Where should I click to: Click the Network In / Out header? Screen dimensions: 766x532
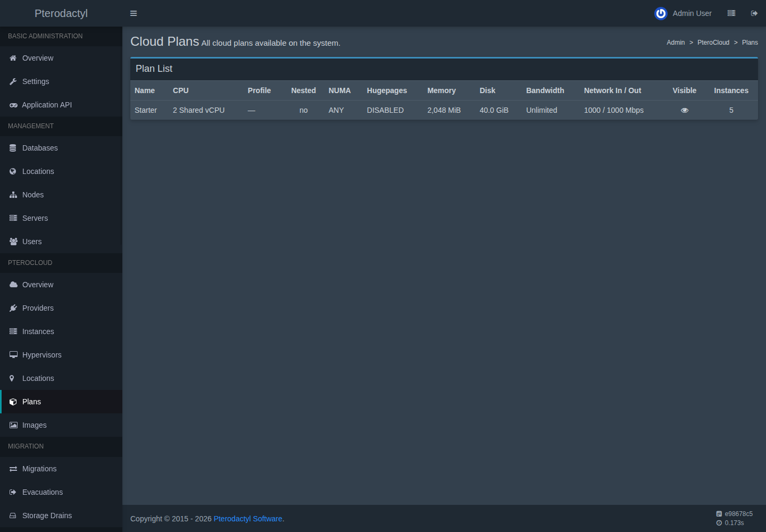pyautogui.click(x=612, y=90)
